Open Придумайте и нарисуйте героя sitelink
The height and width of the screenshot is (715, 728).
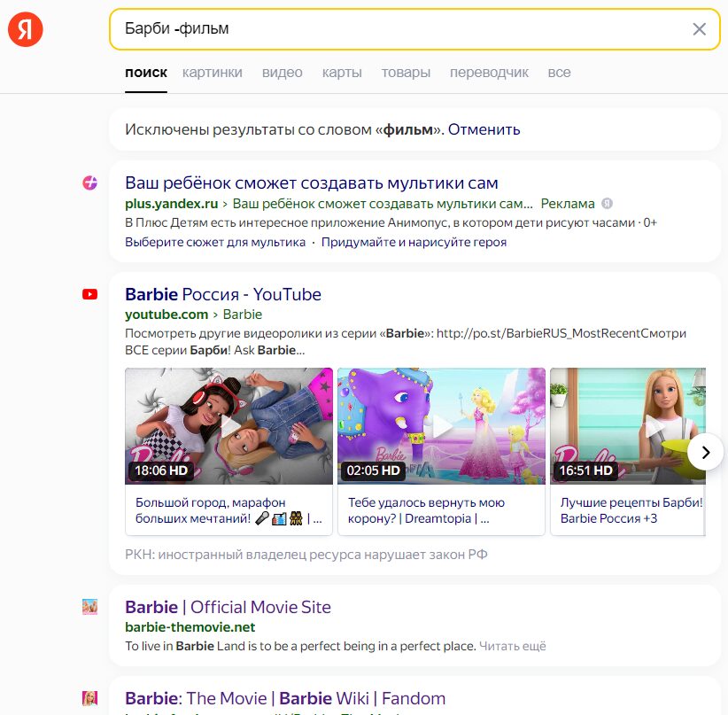(414, 242)
